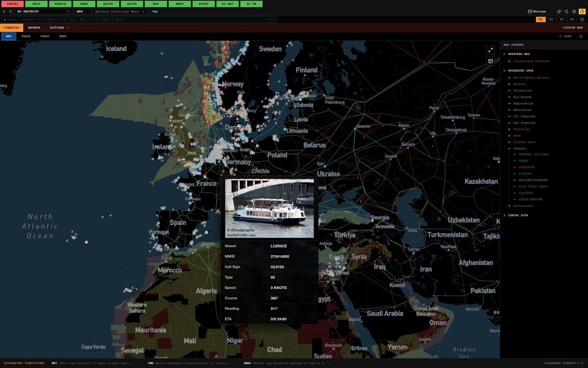Go back with the left arrow

(4, 11)
